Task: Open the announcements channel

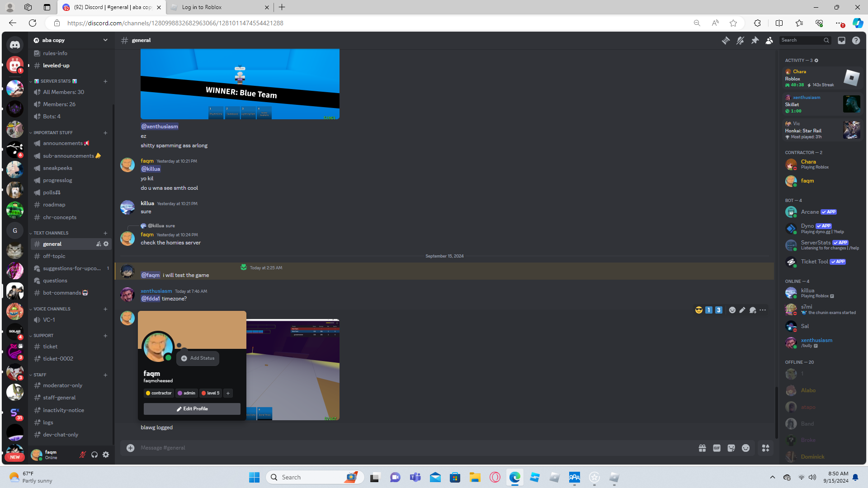Action: 71,143
